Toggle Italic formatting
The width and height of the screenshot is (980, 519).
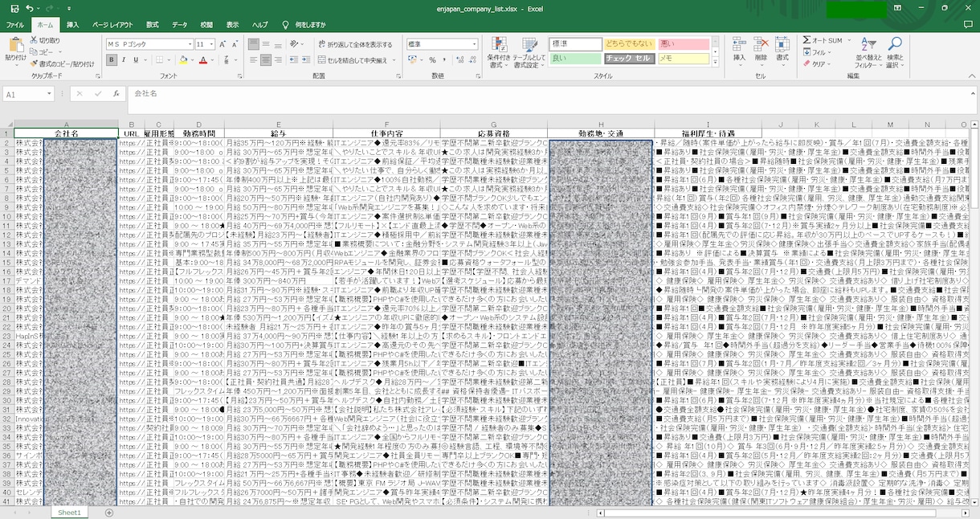coord(124,60)
